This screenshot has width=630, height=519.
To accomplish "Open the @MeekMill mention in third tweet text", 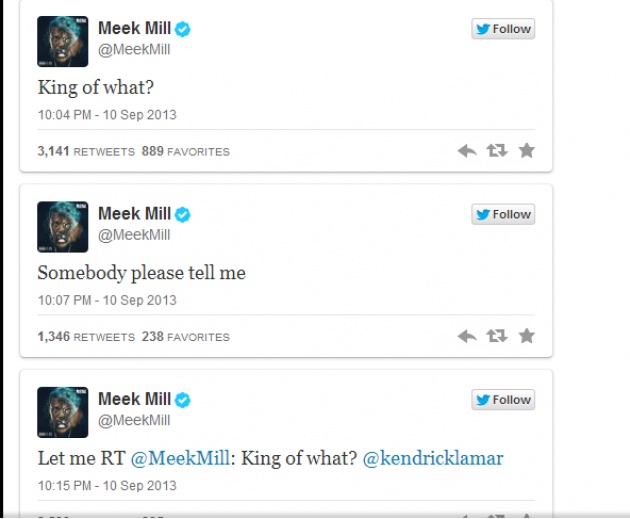I will [180, 458].
